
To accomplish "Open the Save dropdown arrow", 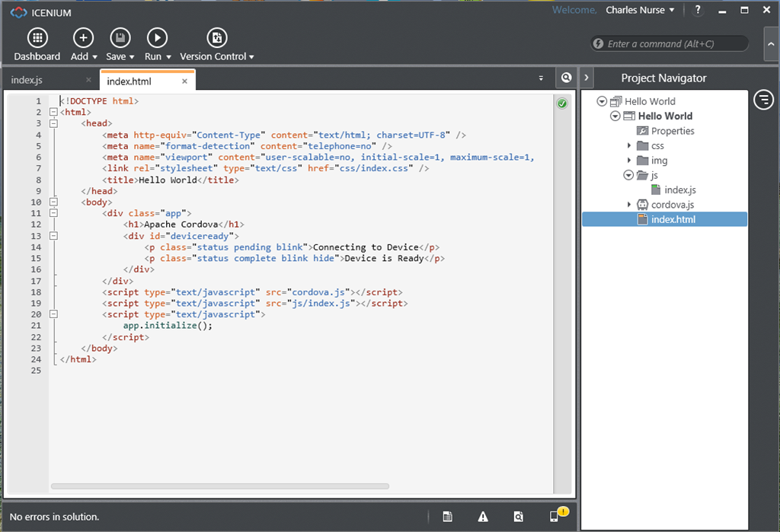I will coord(132,57).
